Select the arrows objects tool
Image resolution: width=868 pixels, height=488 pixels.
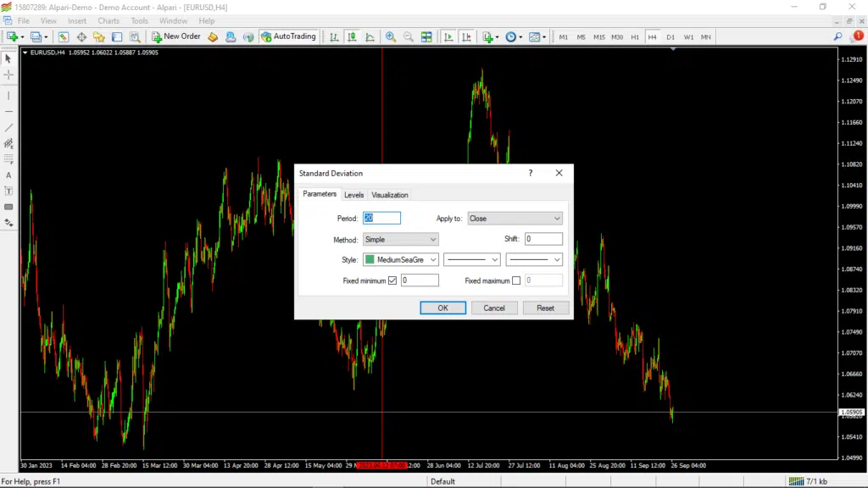(8, 223)
